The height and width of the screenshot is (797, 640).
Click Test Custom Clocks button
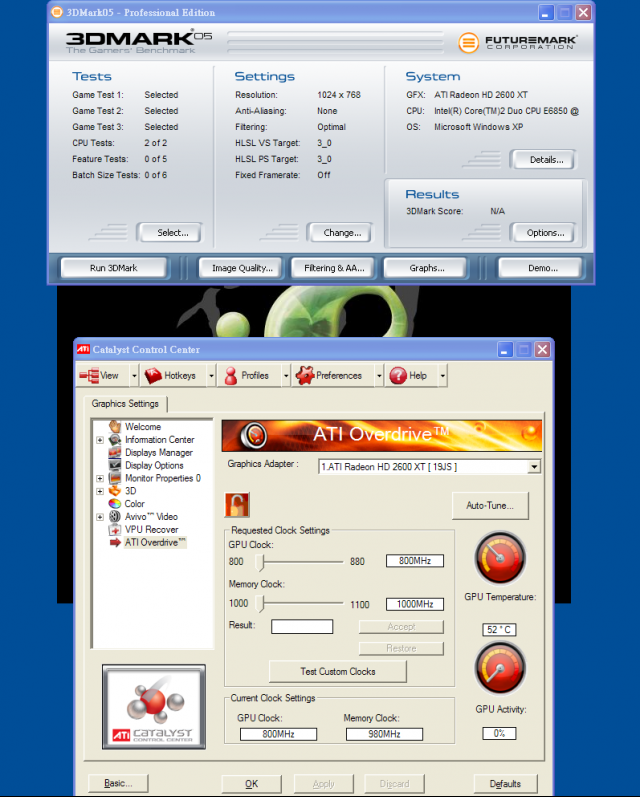click(x=338, y=671)
